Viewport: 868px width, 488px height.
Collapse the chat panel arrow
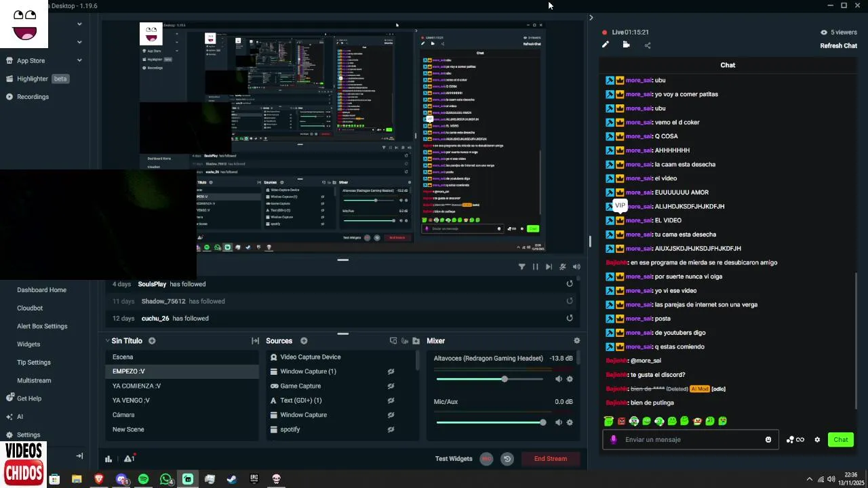click(x=591, y=18)
